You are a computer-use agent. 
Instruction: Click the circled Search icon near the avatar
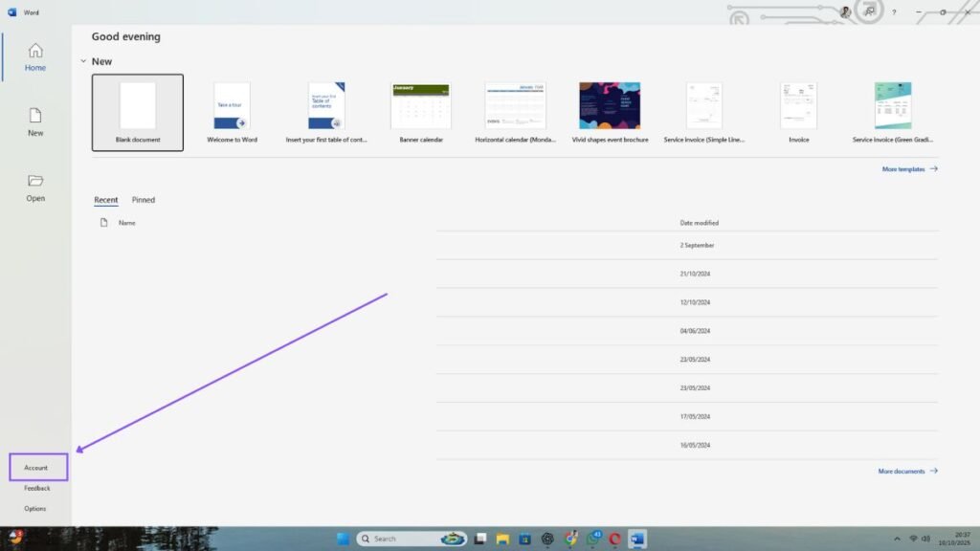click(x=869, y=11)
